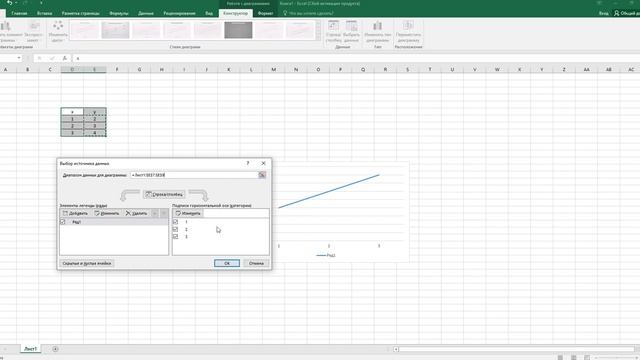
Task: Click the Строка/столбец switch button
Action: [164, 194]
